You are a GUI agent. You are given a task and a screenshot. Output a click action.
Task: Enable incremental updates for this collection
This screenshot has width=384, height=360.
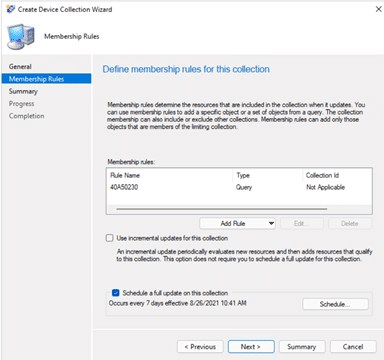coord(109,238)
